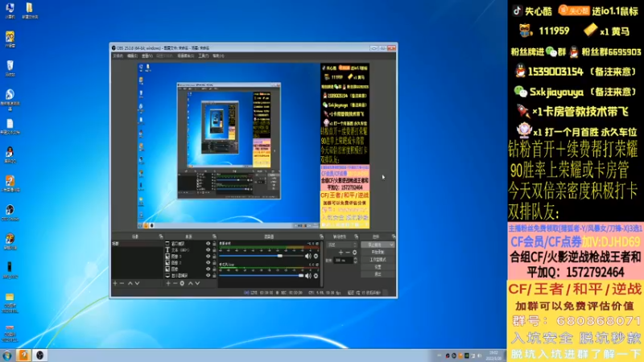Screen dimensions: 644x362
Task: Click the taskbar clock in system tray
Action: coord(493,356)
